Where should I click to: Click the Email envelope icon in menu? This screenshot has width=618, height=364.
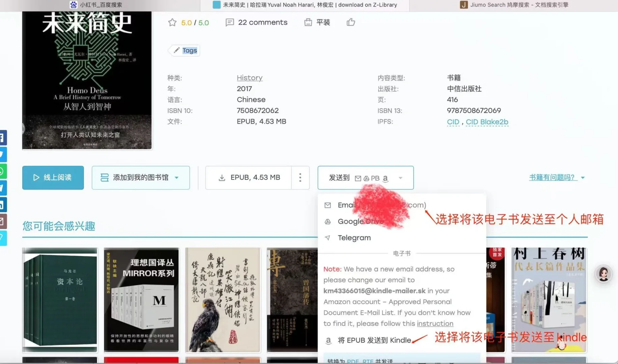tap(328, 205)
